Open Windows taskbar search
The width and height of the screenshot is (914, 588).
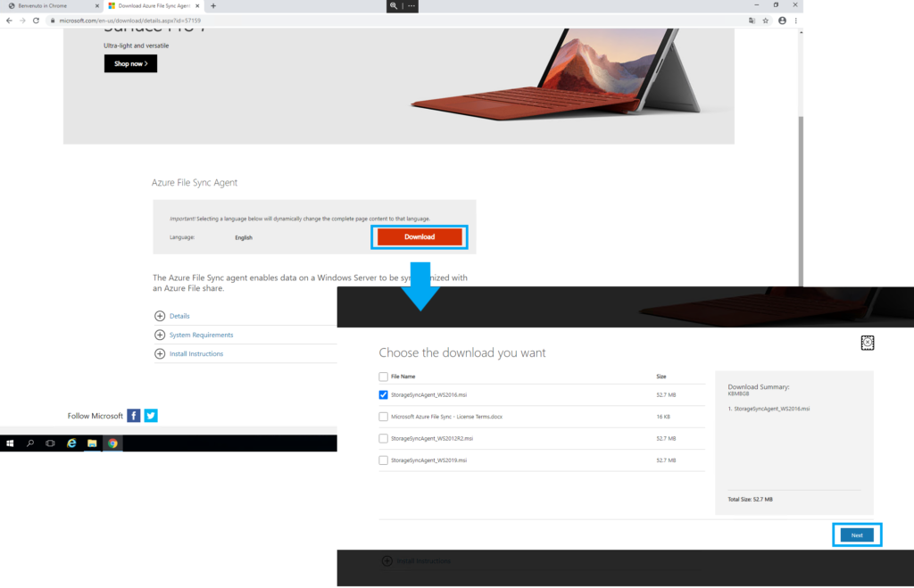point(30,443)
